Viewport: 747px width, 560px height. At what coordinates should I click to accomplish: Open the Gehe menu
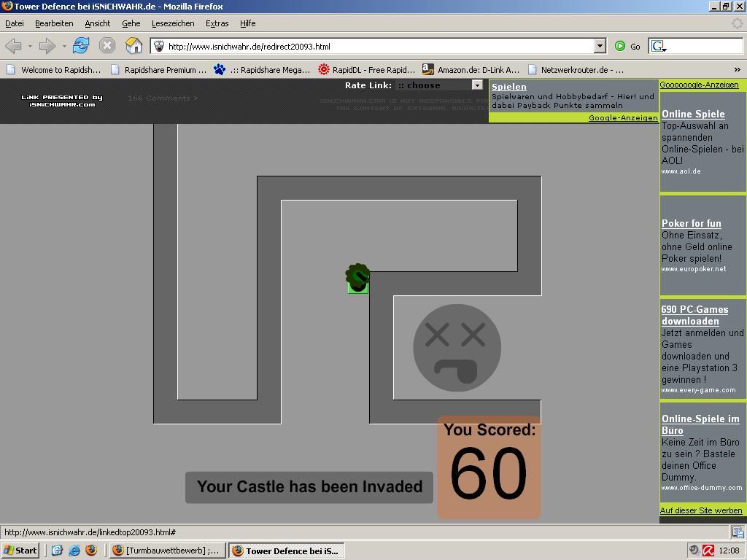click(131, 23)
